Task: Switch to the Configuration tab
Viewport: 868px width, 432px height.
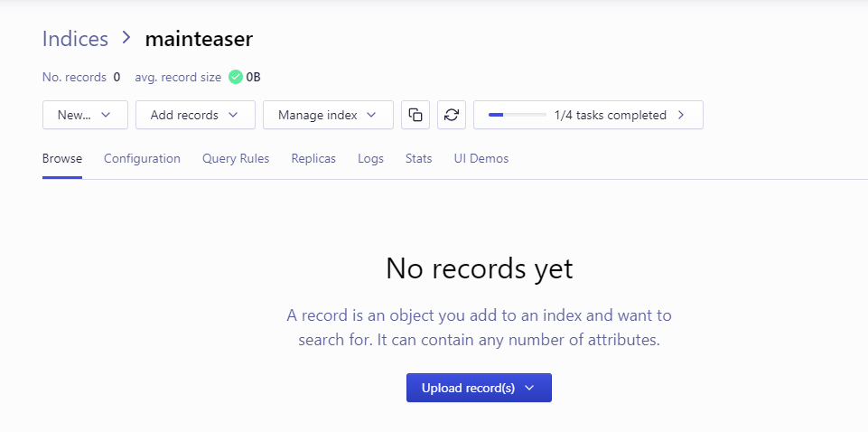Action: pos(143,158)
